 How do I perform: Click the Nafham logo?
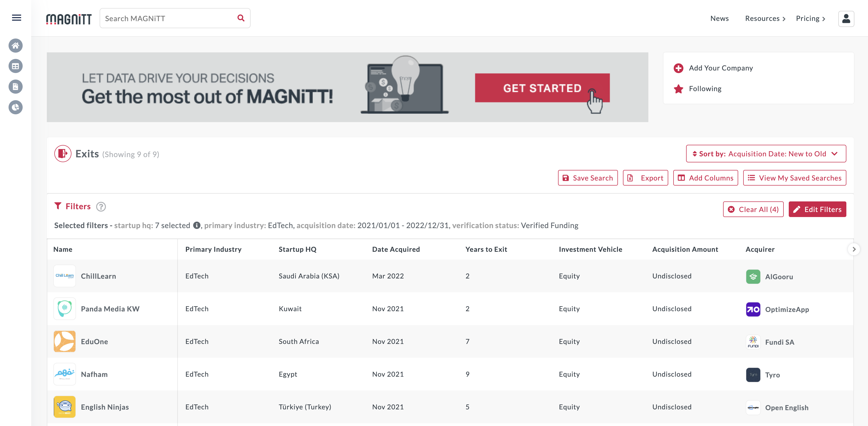click(65, 374)
